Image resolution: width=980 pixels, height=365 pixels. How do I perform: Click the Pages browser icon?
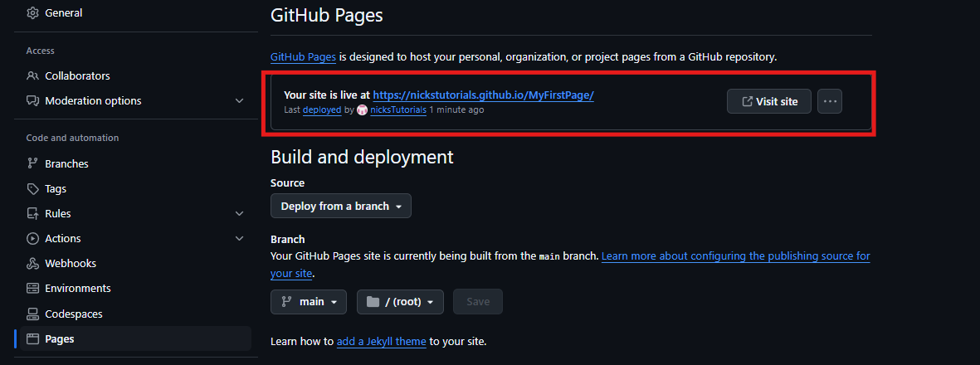(32, 338)
